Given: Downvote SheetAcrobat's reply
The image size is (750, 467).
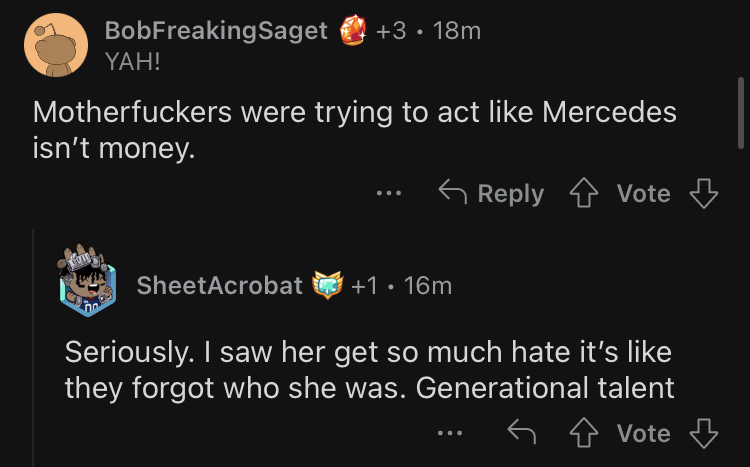Looking at the screenshot, I should coord(705,433).
